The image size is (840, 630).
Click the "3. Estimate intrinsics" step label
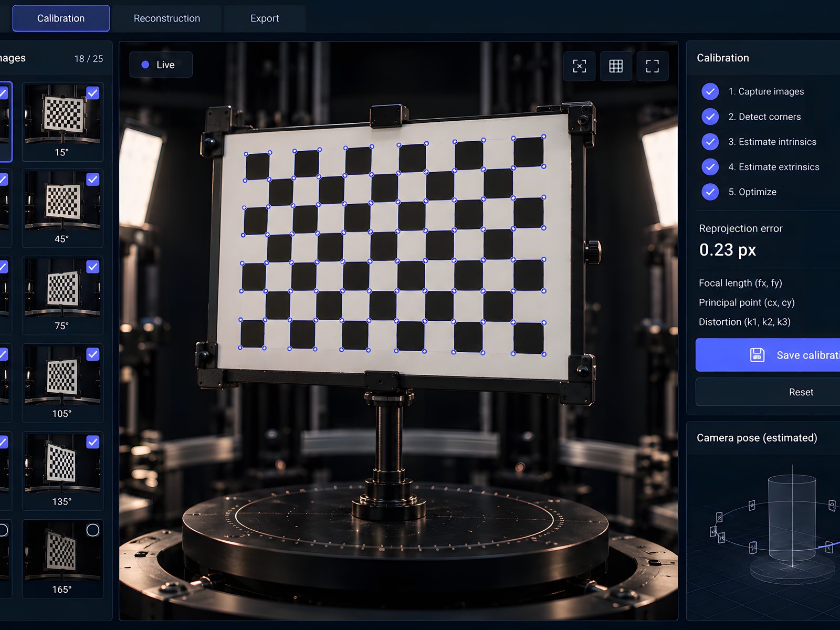[x=772, y=142]
